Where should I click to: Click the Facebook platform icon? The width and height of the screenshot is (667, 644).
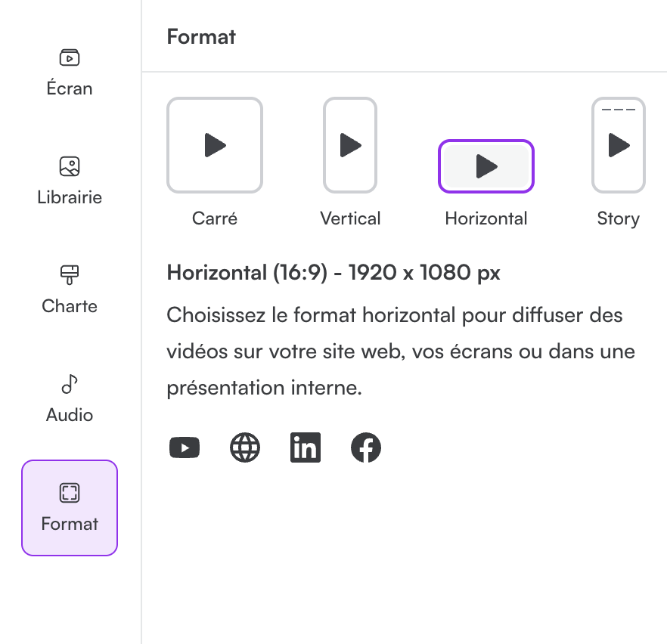[366, 447]
